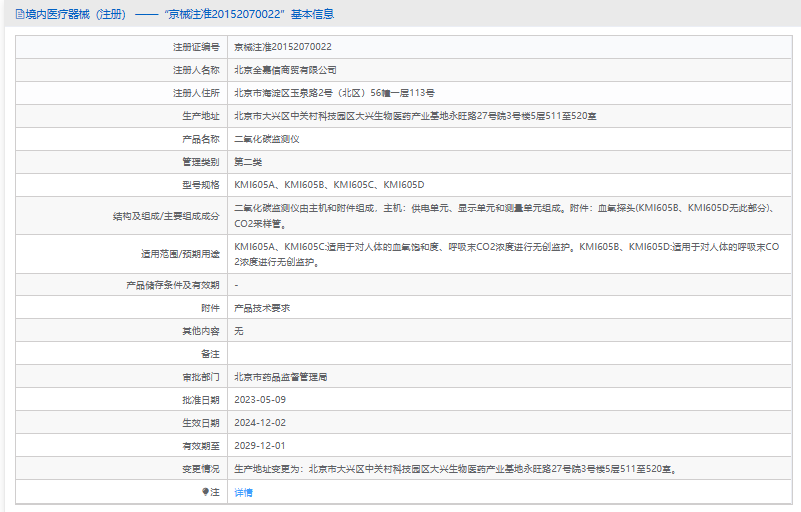Click the 管理类别 value 第二类
The height and width of the screenshot is (512, 801).
[x=248, y=162]
